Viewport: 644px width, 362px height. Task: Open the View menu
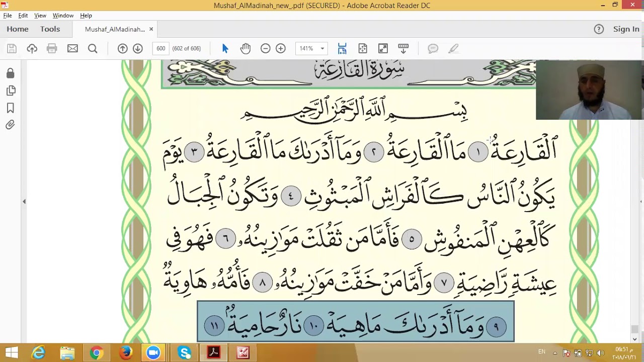(40, 16)
